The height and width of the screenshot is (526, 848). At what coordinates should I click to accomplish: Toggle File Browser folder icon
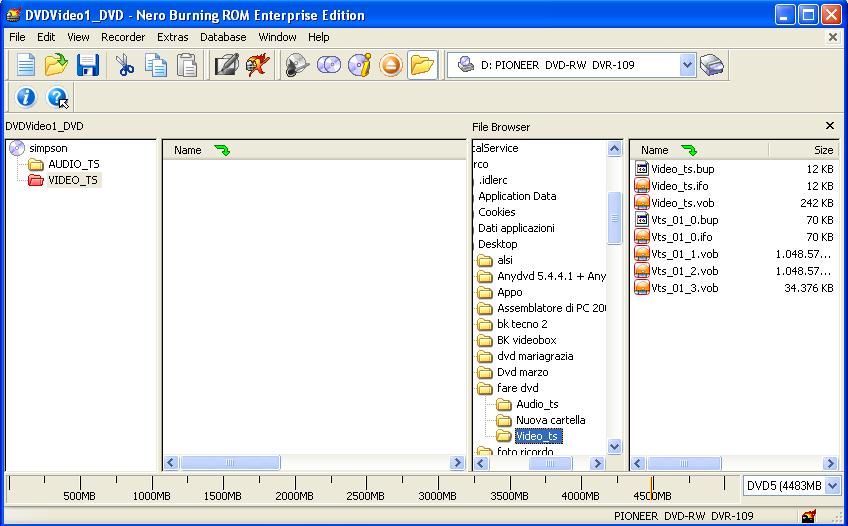[x=422, y=65]
